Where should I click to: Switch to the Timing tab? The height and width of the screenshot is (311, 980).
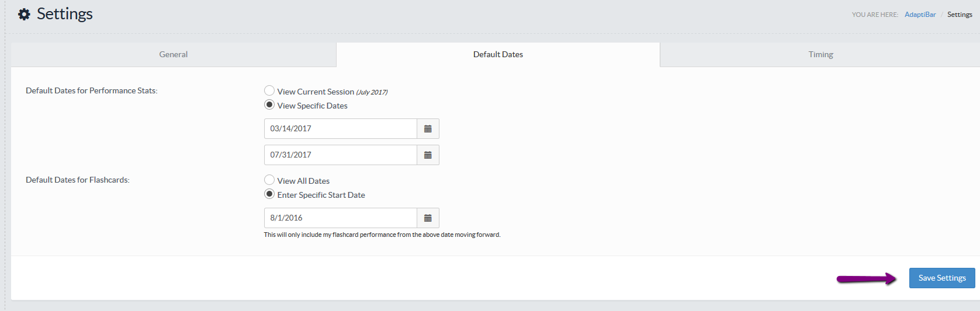click(820, 54)
